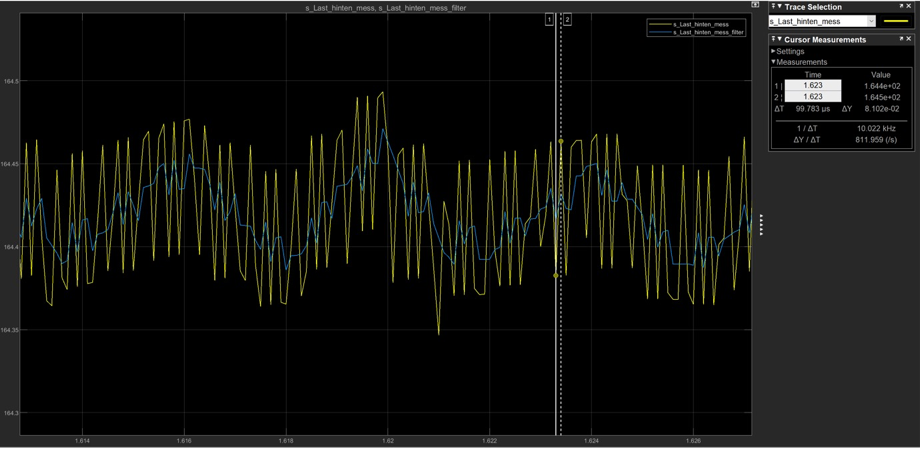
Task: Select cursor 1 marker flag on plot
Action: 549,19
